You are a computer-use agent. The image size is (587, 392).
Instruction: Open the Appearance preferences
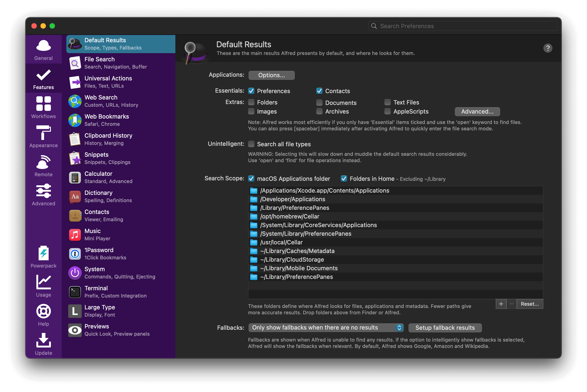(x=43, y=136)
